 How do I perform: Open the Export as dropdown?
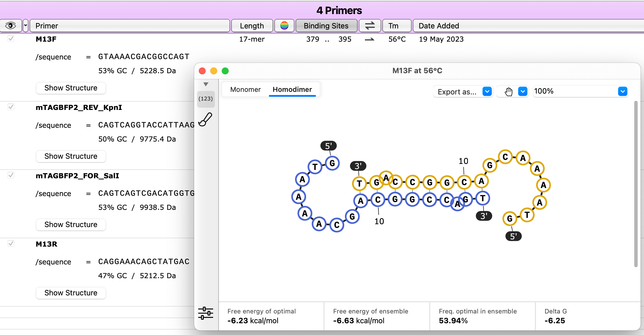(462, 91)
